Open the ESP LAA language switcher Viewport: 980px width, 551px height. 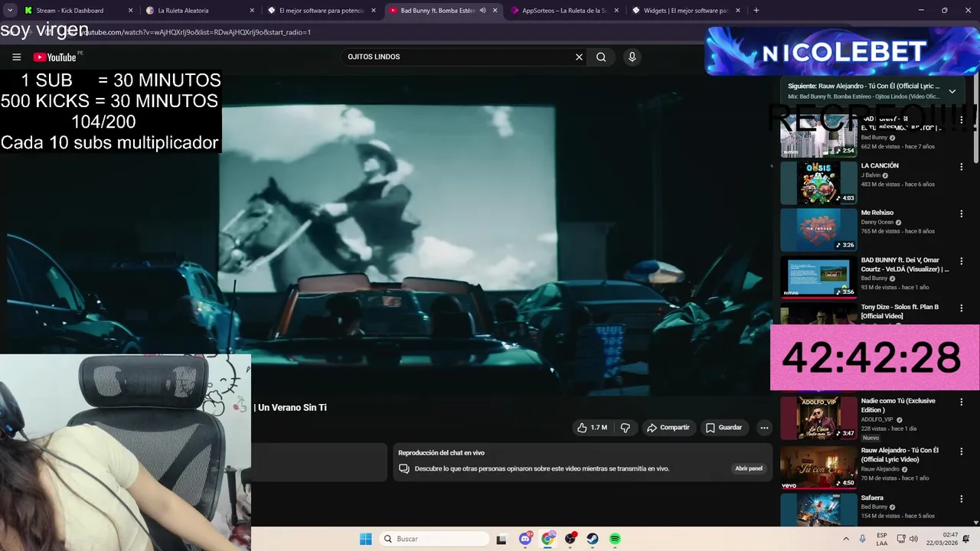pyautogui.click(x=882, y=539)
